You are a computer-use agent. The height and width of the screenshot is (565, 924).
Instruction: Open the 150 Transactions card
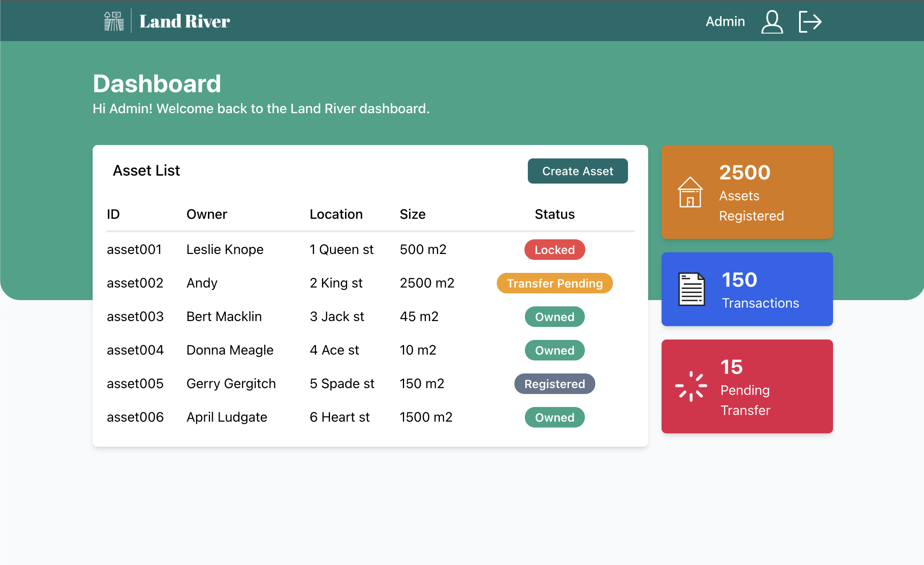(747, 289)
